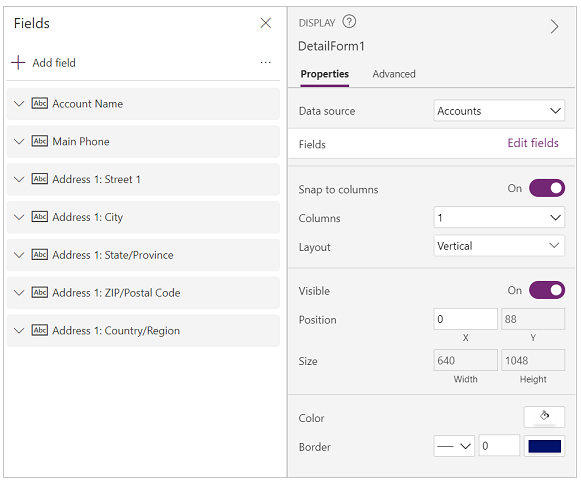Click the Abc icon for Main Phone

click(40, 141)
